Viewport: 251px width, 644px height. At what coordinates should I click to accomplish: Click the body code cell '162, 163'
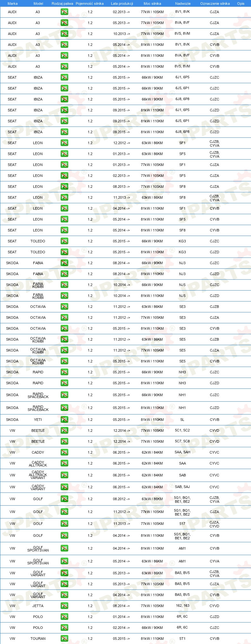tap(183, 605)
